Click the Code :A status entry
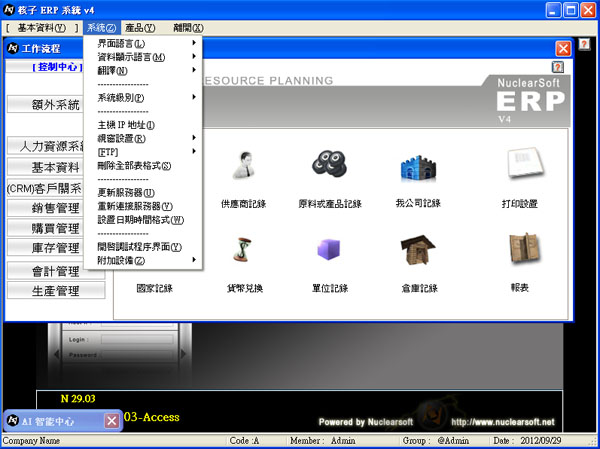600x449 pixels. 244,441
